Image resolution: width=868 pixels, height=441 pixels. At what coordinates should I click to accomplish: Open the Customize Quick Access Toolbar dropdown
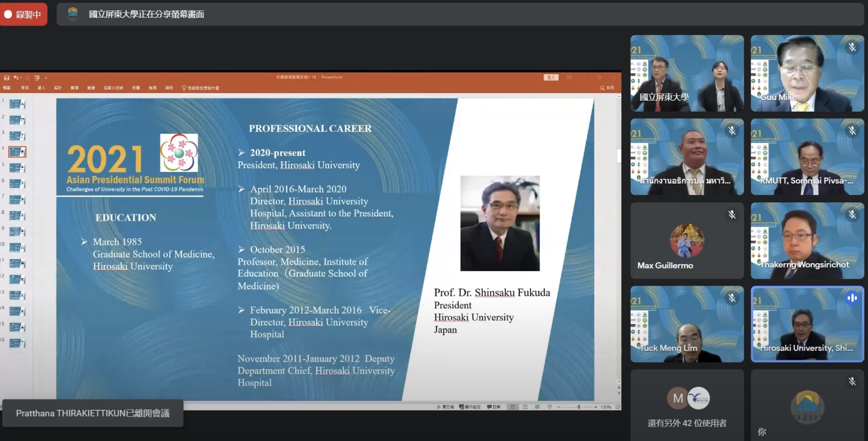(x=46, y=78)
